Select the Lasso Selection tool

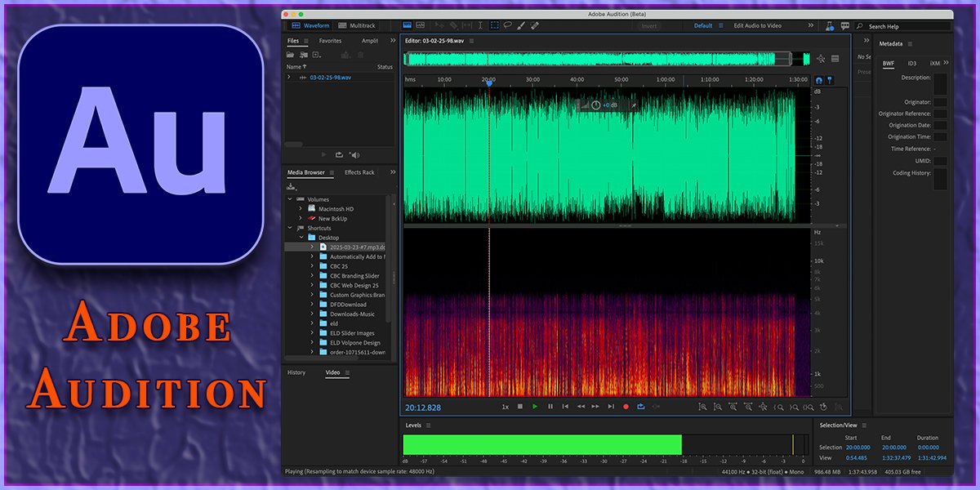(507, 26)
